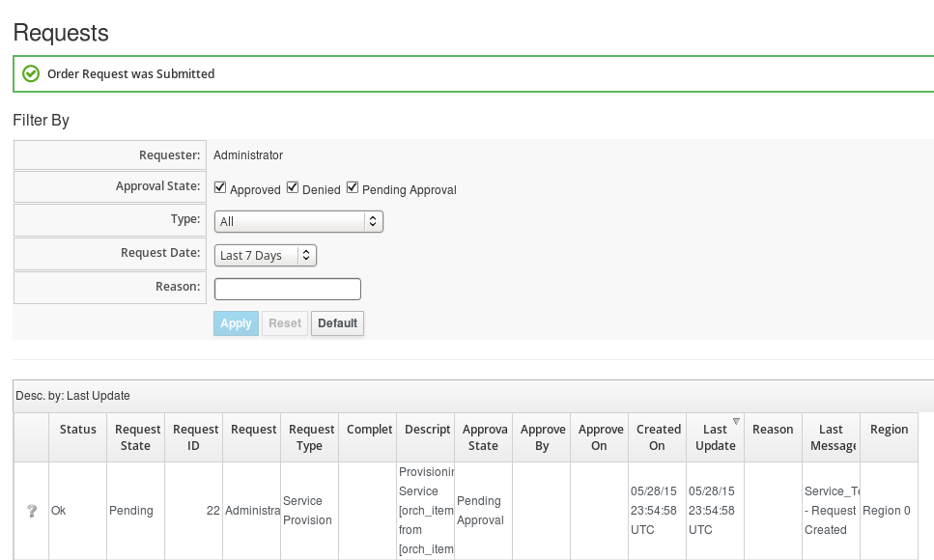Sort by the Status column header
The width and height of the screenshot is (934, 560).
tap(78, 430)
